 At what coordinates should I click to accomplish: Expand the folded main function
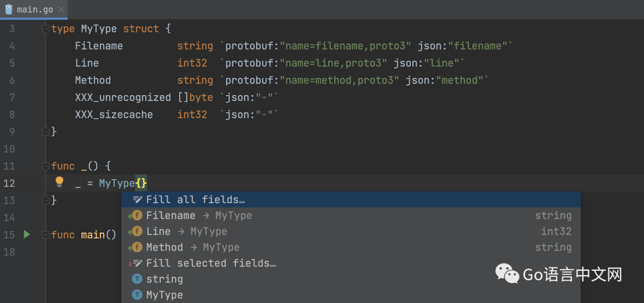click(x=45, y=235)
